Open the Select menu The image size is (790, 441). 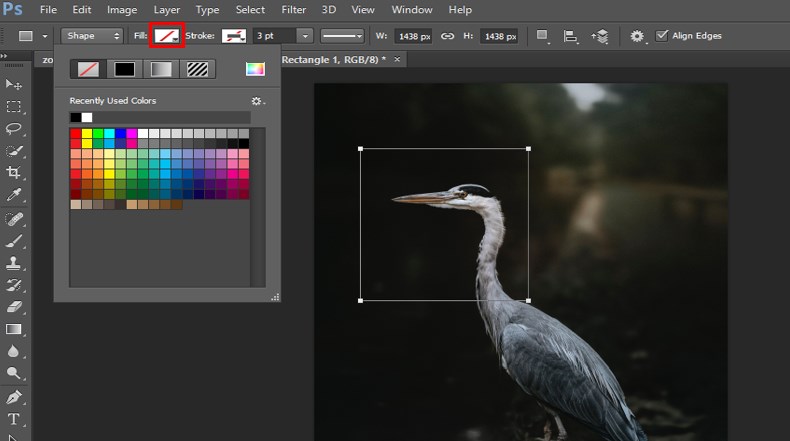point(250,10)
